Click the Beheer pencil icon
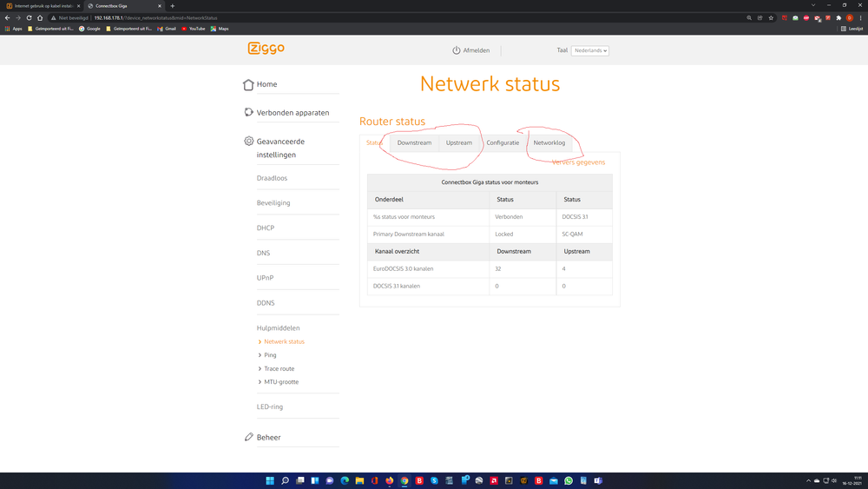 pyautogui.click(x=249, y=437)
